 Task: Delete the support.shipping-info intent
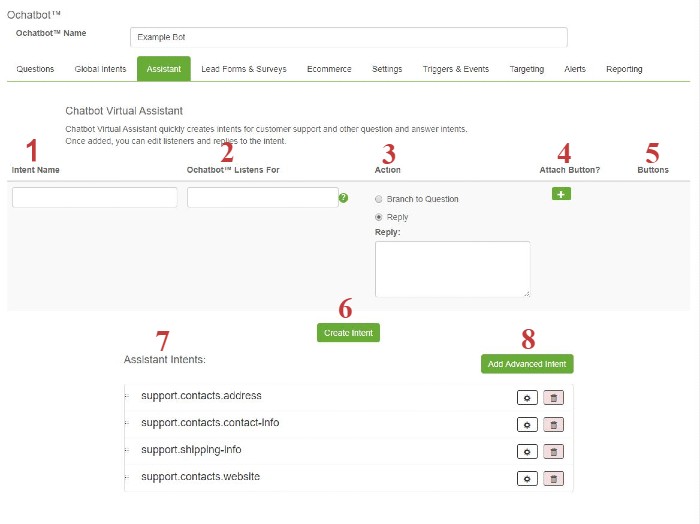coord(554,452)
